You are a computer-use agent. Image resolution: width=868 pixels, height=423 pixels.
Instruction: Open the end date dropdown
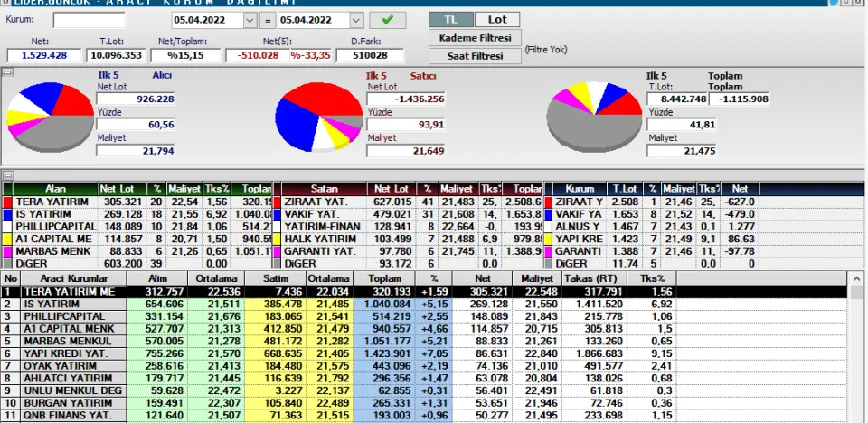pyautogui.click(x=356, y=20)
